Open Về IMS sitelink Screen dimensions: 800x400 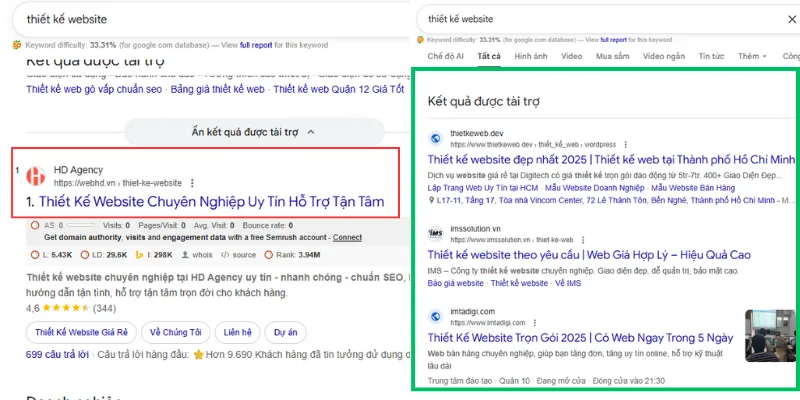[568, 283]
